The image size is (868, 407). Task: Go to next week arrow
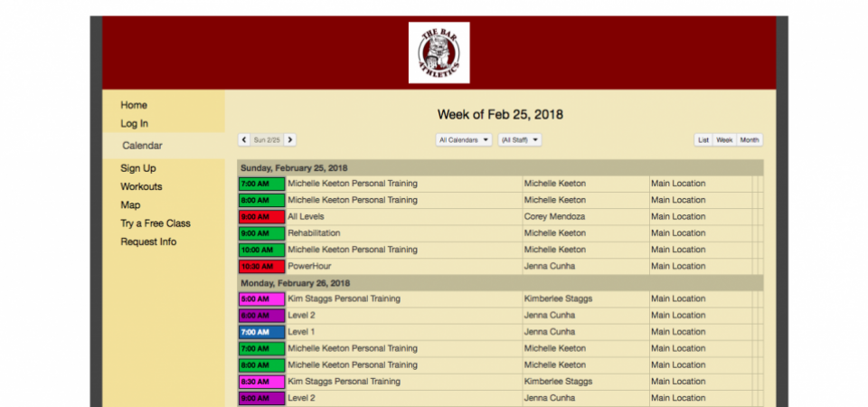point(290,140)
